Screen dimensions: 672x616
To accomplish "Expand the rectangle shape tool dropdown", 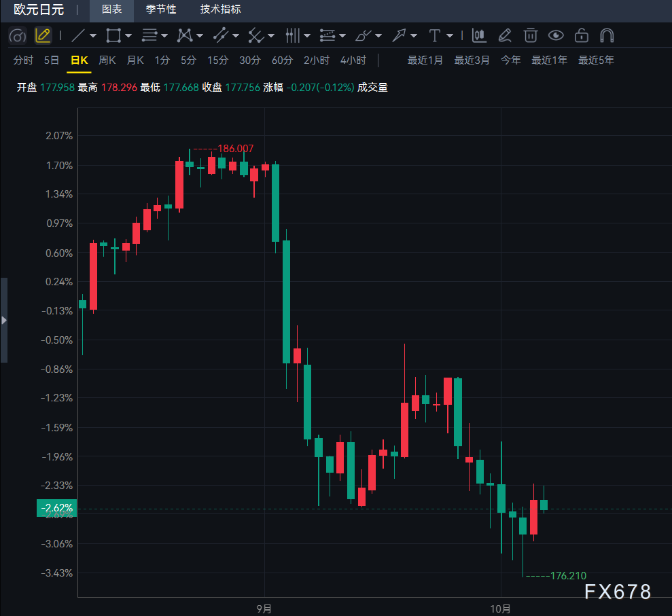I will 128,36.
